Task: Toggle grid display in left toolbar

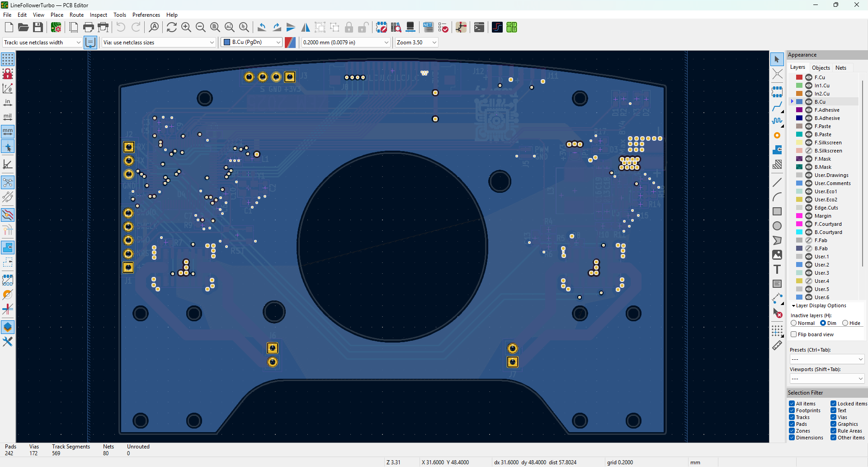Action: [x=8, y=59]
